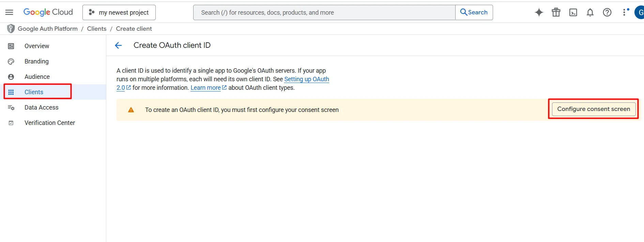Viewport: 644px width, 242px height.
Task: Click the consent screen warning message text
Action: [242, 110]
